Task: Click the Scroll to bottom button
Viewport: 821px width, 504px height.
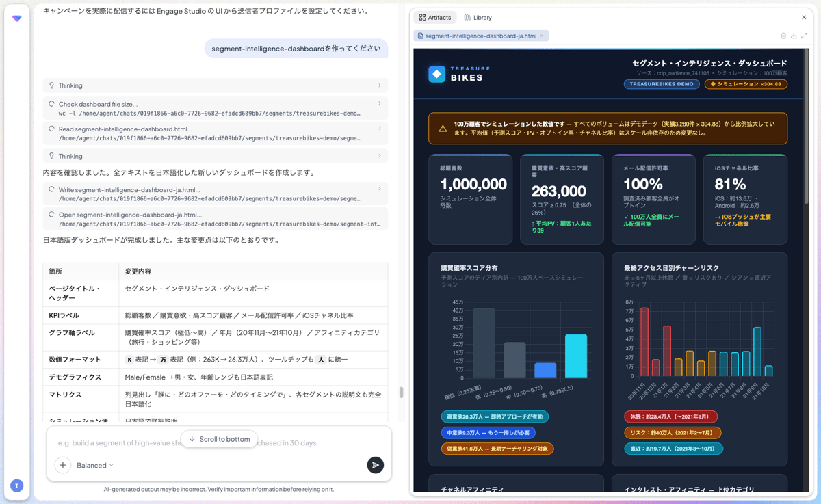Action: tap(219, 439)
